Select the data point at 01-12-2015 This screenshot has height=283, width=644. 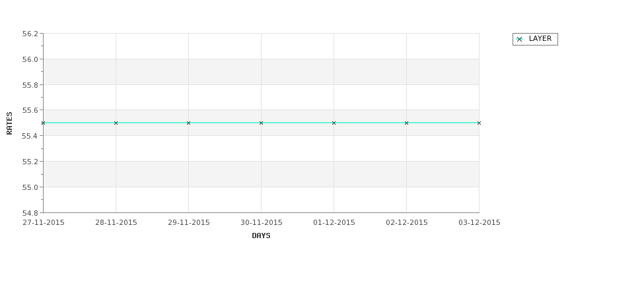click(x=334, y=123)
